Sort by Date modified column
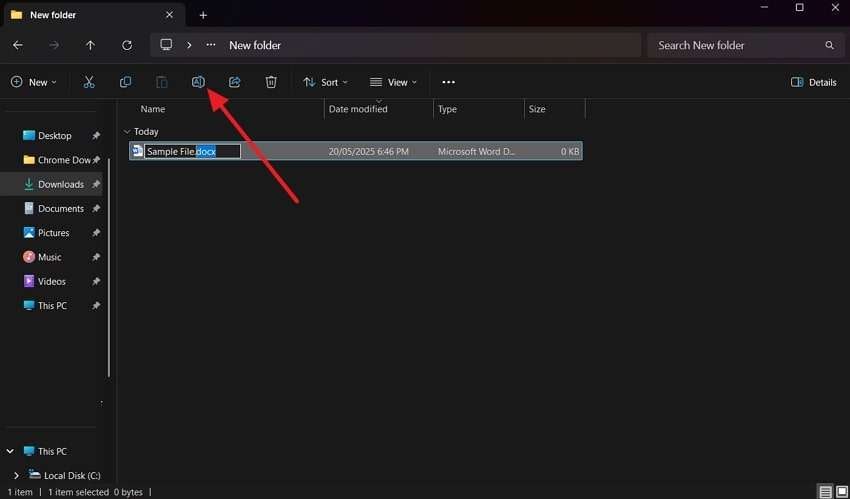The width and height of the screenshot is (850, 499). tap(358, 109)
